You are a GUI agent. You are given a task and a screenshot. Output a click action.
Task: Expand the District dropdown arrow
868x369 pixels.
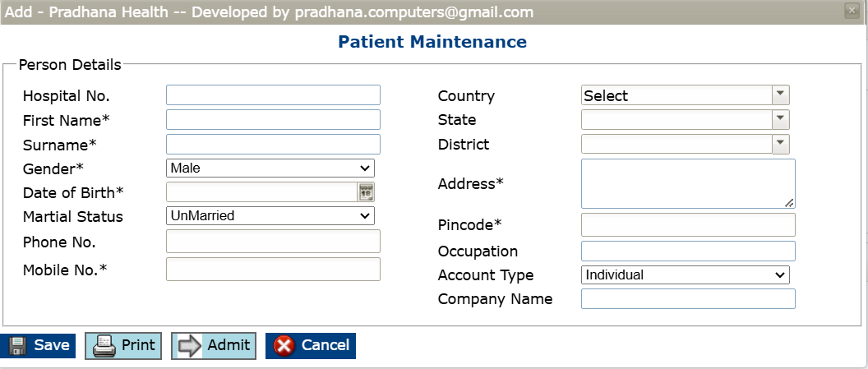tap(781, 145)
